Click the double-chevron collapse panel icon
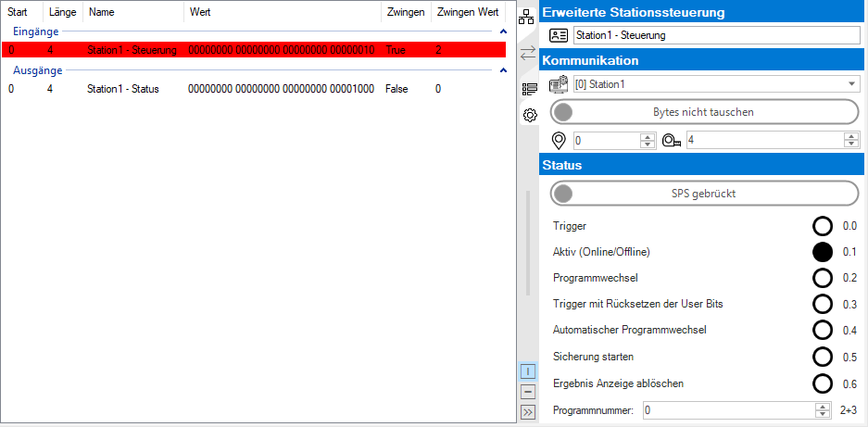The image size is (868, 427). 527,412
